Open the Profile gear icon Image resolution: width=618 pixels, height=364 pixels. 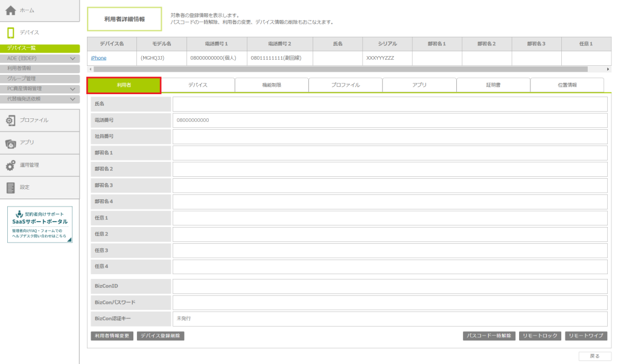[x=10, y=121]
